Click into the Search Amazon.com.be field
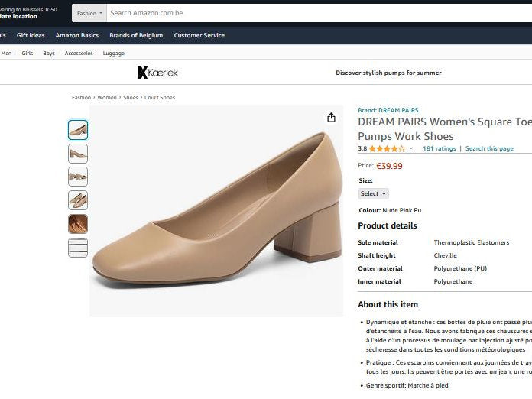Image resolution: width=532 pixels, height=399 pixels. coord(306,13)
